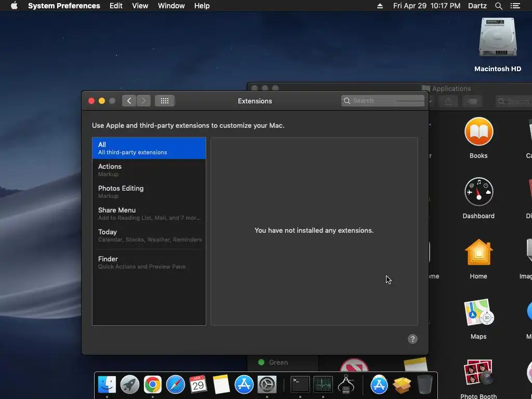Image resolution: width=532 pixels, height=399 pixels.
Task: Select the All third-party extensions row
Action: [149, 148]
